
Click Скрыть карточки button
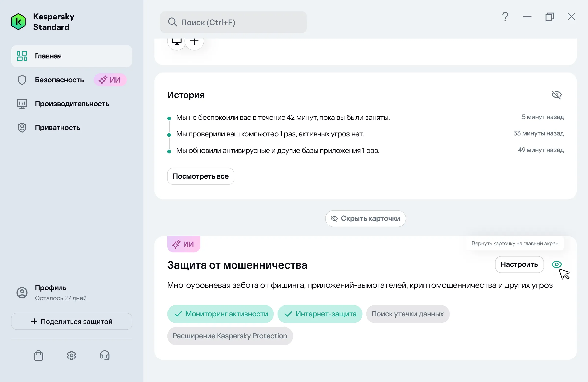point(365,218)
